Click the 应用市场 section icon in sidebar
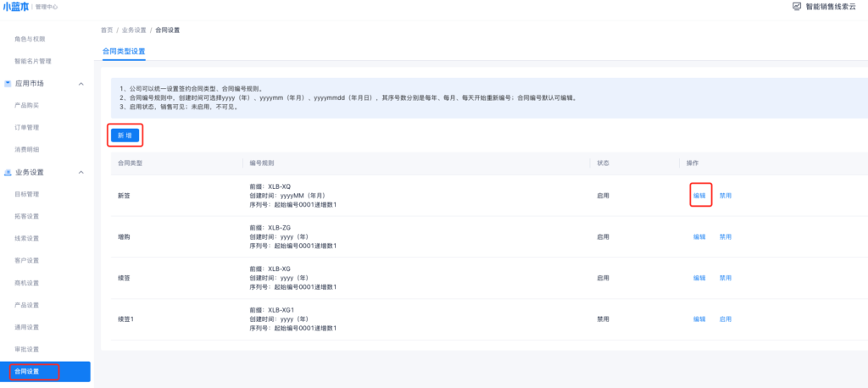The height and width of the screenshot is (388, 868). [x=8, y=83]
